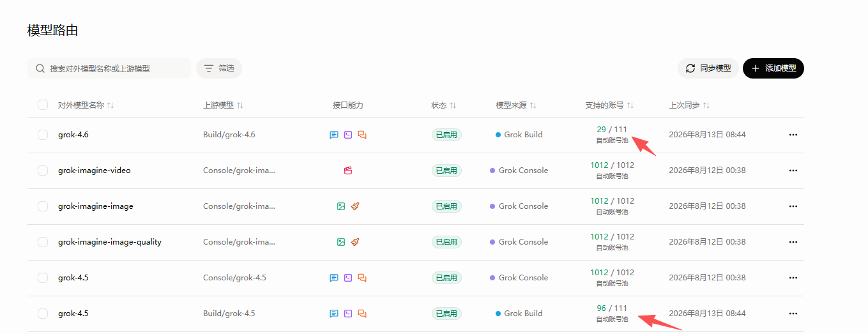Image resolution: width=868 pixels, height=334 pixels.
Task: Click the model name grok-imagine-image-quality
Action: pyautogui.click(x=110, y=242)
